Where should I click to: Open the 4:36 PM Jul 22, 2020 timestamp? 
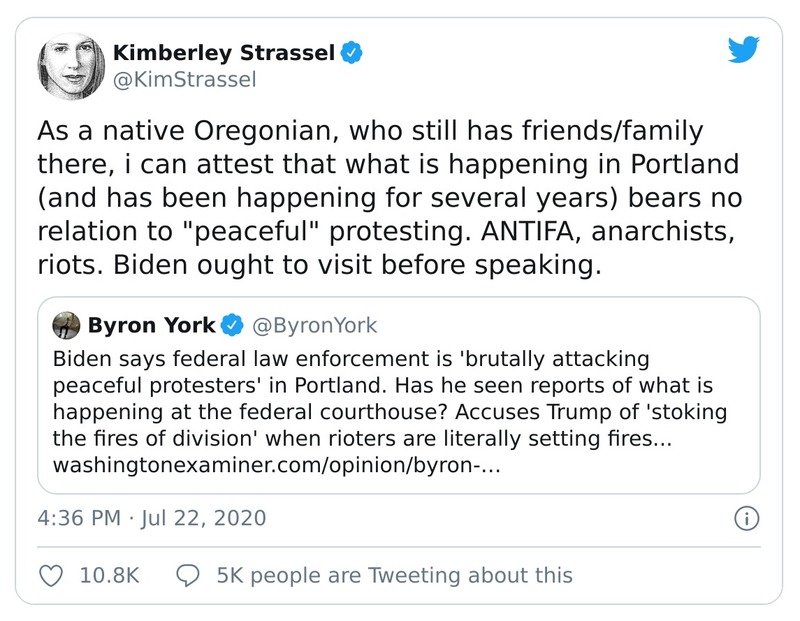(152, 519)
